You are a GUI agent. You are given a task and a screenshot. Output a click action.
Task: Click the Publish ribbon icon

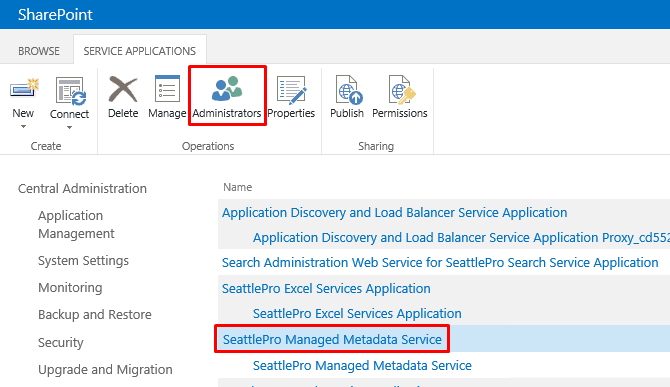[x=349, y=90]
